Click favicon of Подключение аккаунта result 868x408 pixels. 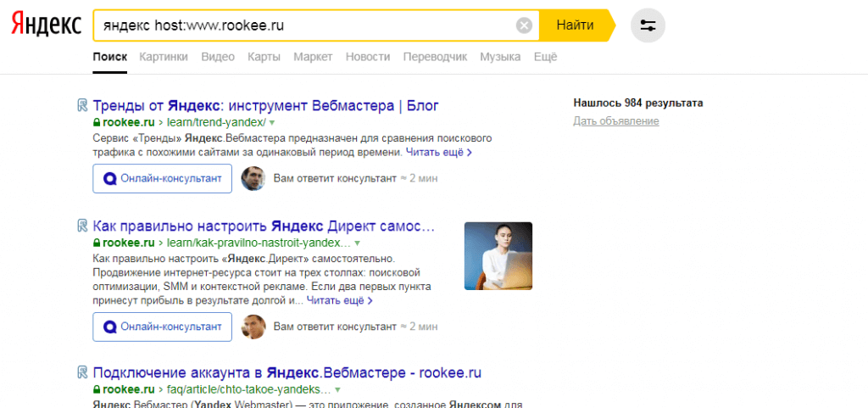[x=82, y=372]
